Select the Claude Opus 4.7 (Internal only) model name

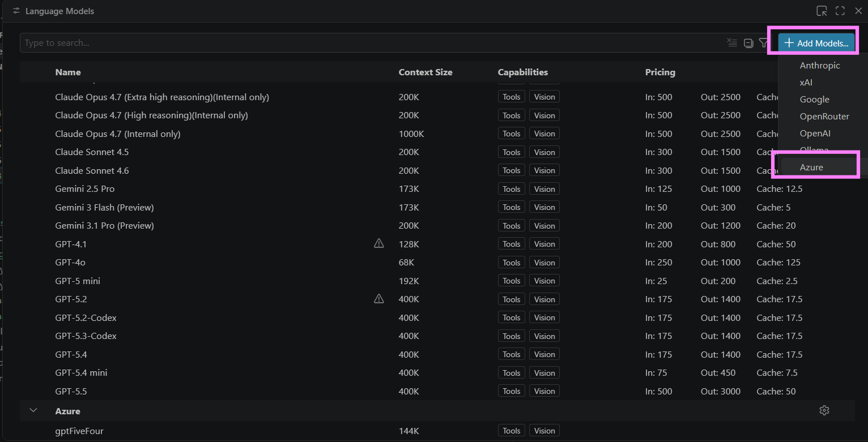(x=118, y=134)
